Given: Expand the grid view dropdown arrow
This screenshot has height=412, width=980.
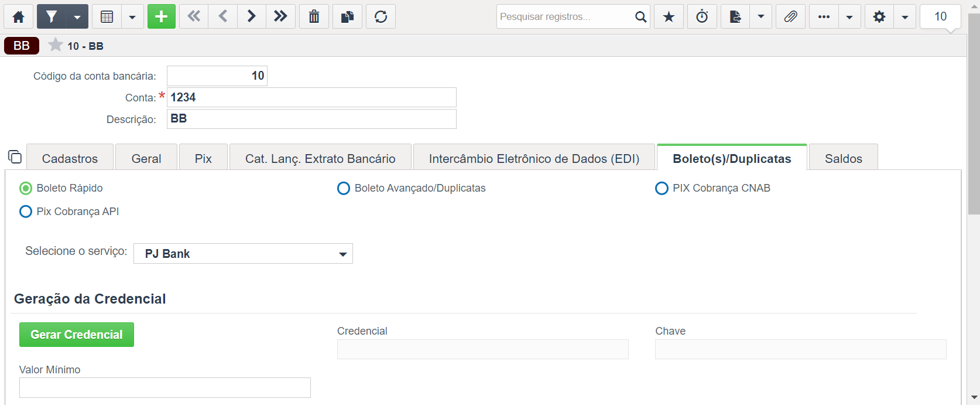Looking at the screenshot, I should click(x=132, y=16).
